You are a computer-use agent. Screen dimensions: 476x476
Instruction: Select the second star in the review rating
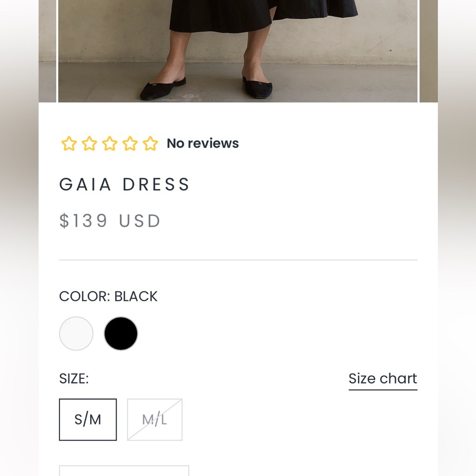[89, 143]
